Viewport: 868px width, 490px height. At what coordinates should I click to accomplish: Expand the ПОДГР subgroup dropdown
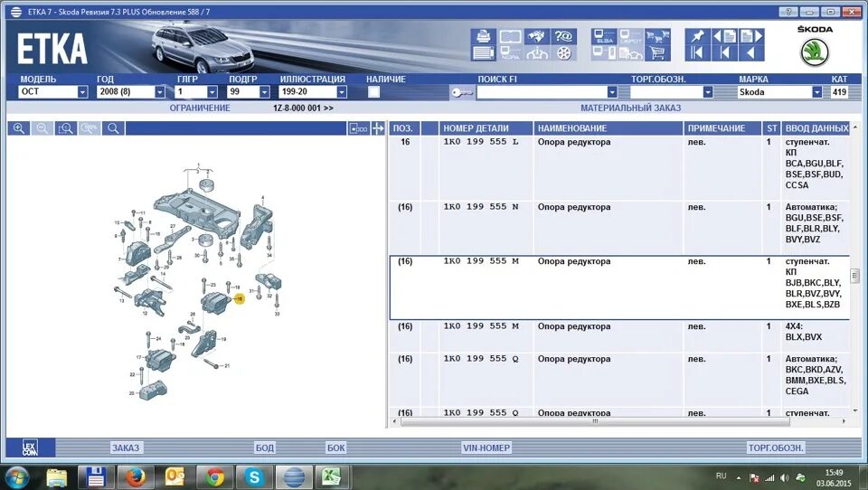265,92
